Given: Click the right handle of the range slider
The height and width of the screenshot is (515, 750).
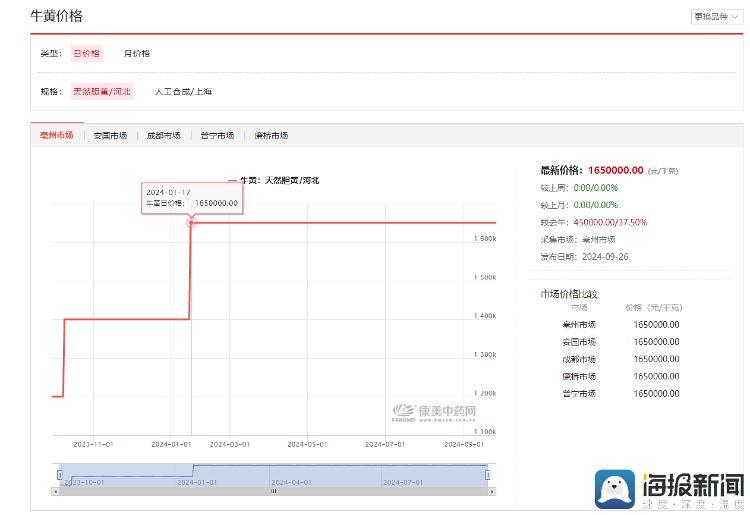Looking at the screenshot, I should pos(488,474).
